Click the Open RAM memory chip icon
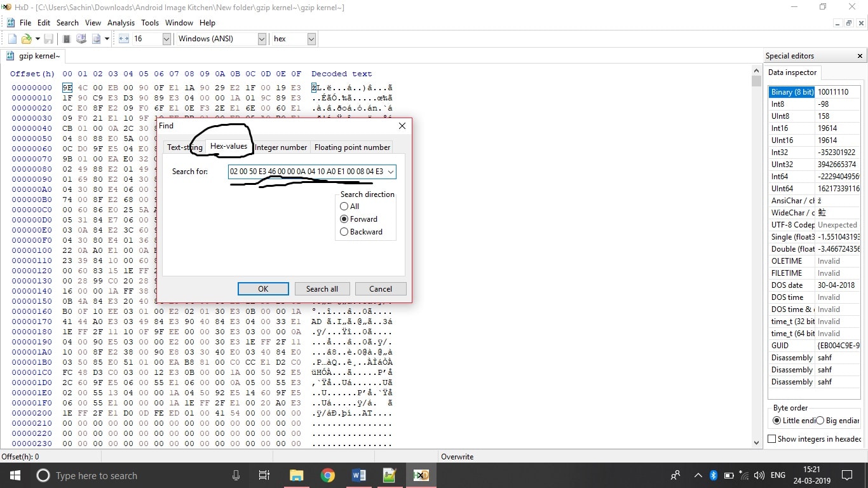Viewport: 868px width, 488px height. [66, 39]
